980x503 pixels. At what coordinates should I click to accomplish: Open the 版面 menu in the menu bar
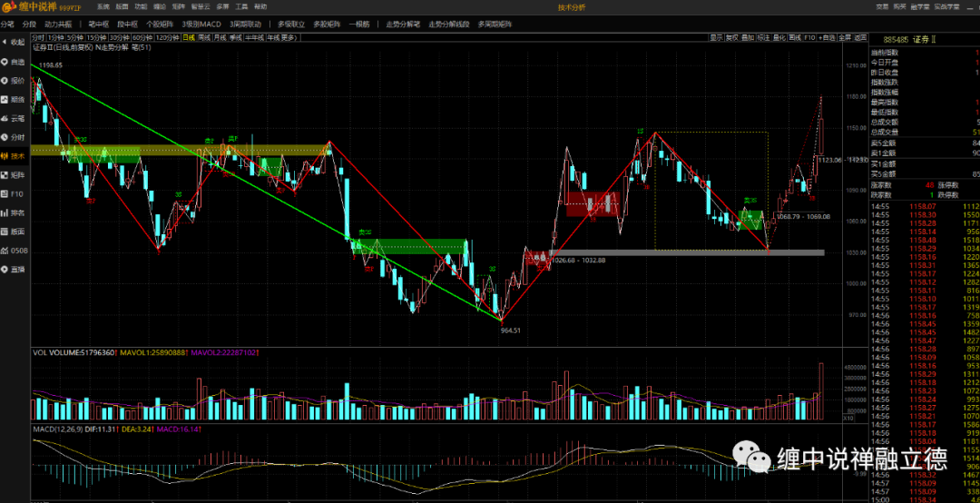(122, 7)
